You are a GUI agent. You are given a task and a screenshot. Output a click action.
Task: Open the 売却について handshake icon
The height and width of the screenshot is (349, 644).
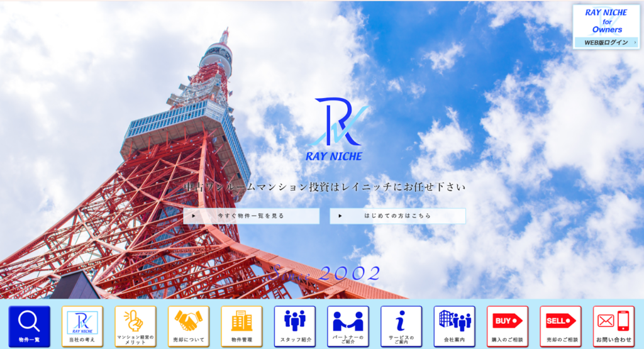click(189, 326)
